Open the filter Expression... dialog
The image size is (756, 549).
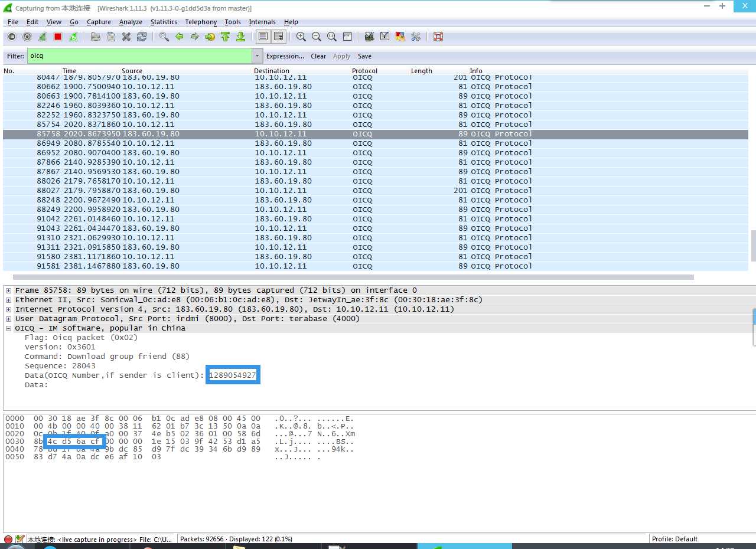285,56
